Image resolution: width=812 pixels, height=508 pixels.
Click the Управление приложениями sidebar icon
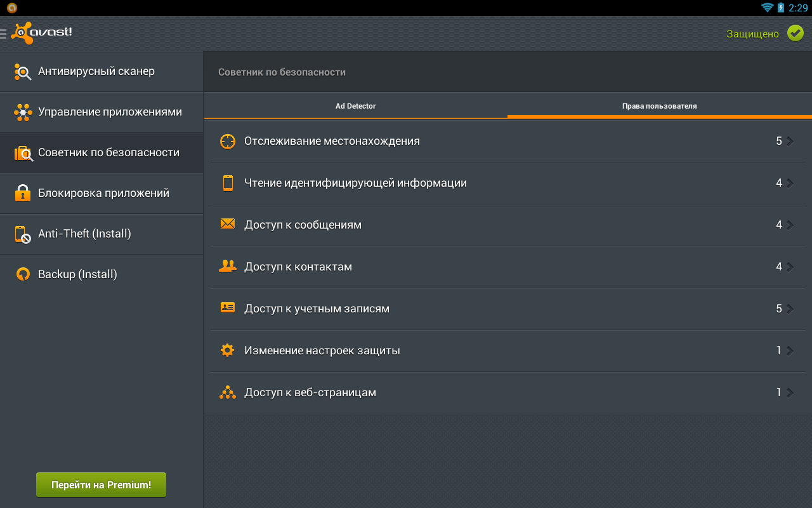[23, 112]
